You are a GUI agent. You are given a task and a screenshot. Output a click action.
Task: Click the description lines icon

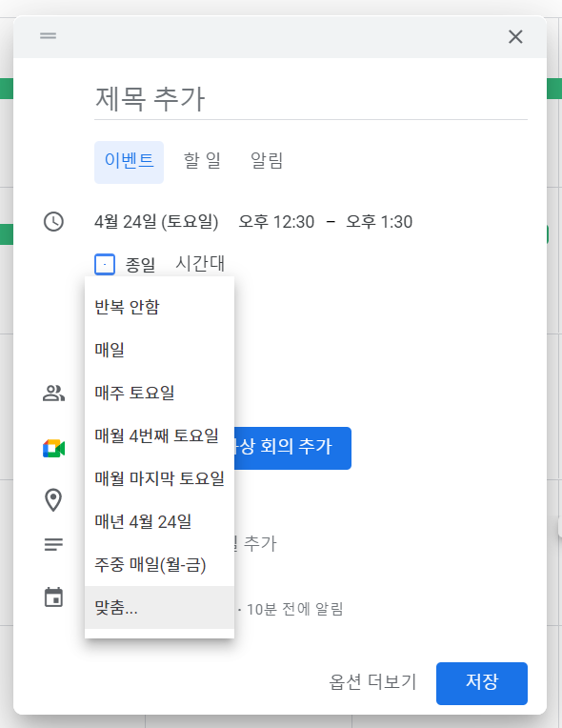click(53, 544)
